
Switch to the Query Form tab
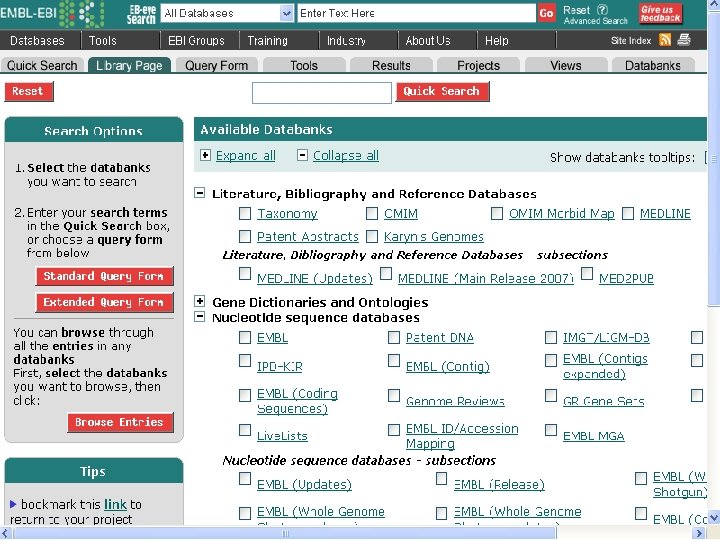[x=216, y=65]
